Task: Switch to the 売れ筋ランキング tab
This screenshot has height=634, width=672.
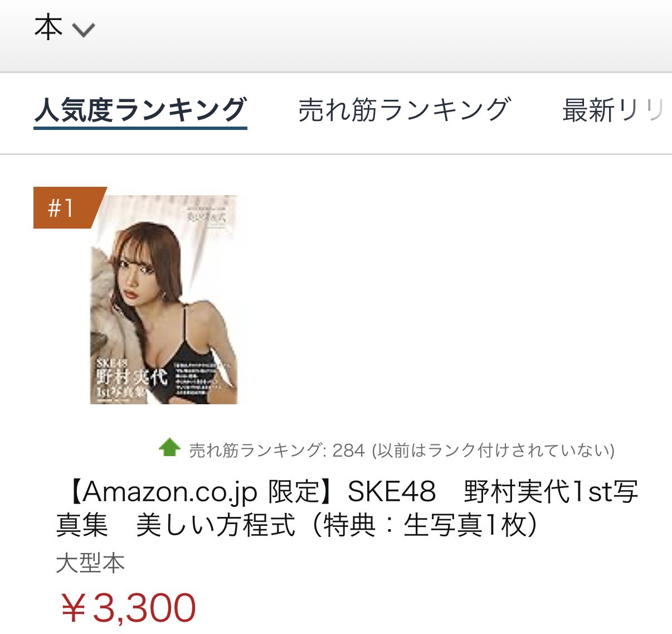Action: point(405,110)
